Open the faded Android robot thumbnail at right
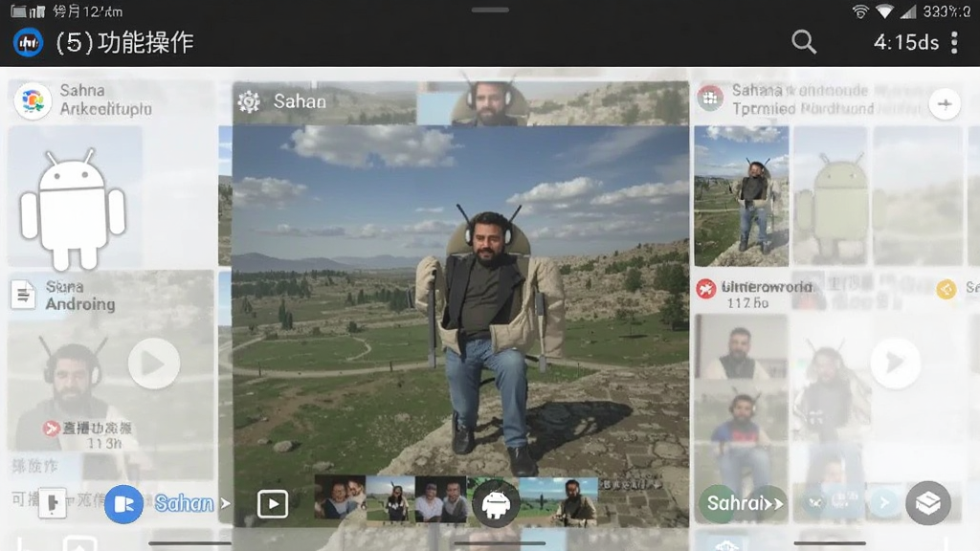 tap(831, 196)
